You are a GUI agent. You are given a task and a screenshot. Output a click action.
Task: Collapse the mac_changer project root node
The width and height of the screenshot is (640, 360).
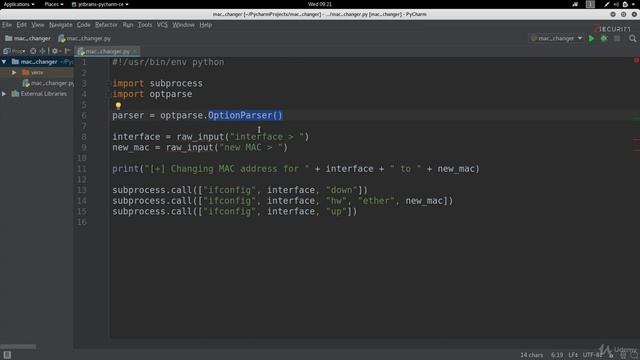click(x=4, y=62)
